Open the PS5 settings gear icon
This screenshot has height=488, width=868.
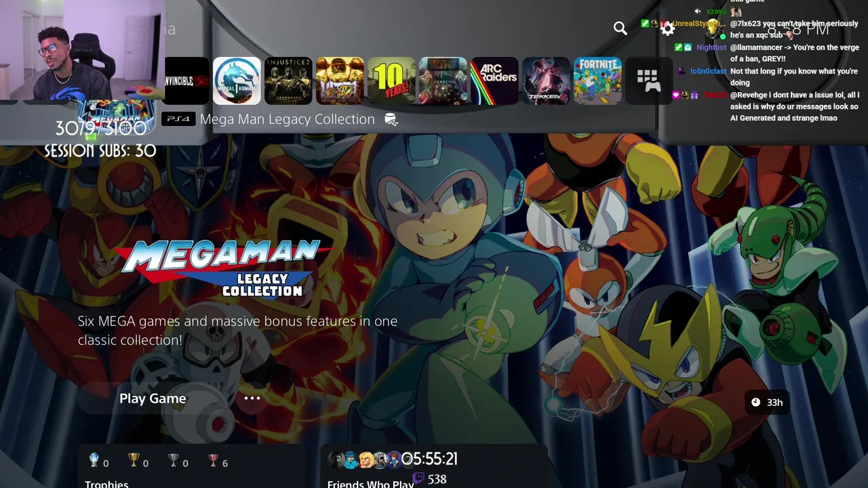point(668,28)
